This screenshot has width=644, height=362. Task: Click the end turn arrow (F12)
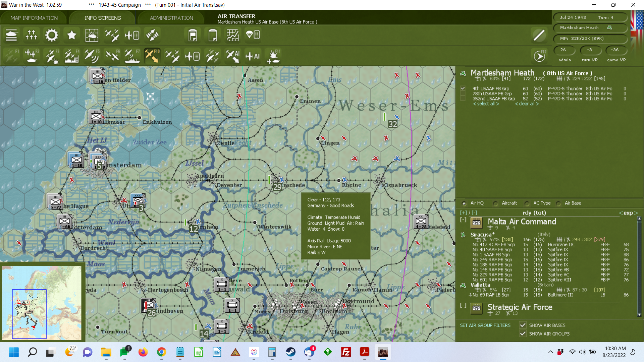[x=539, y=56]
